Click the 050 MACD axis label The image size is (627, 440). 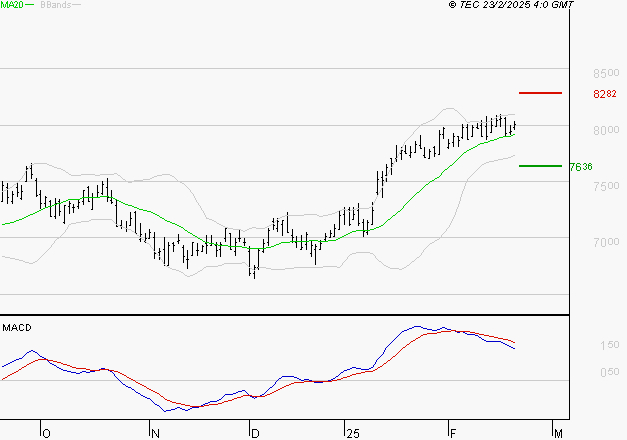click(609, 373)
